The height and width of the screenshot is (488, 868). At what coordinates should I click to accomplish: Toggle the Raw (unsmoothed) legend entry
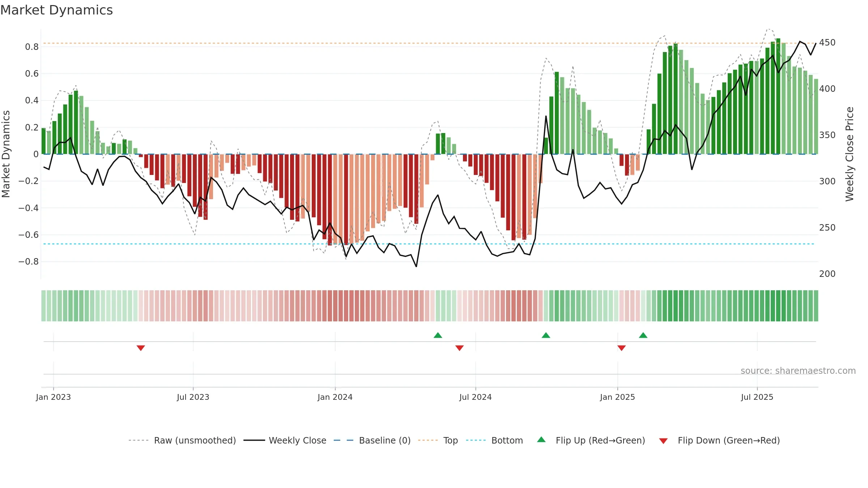[x=182, y=440]
